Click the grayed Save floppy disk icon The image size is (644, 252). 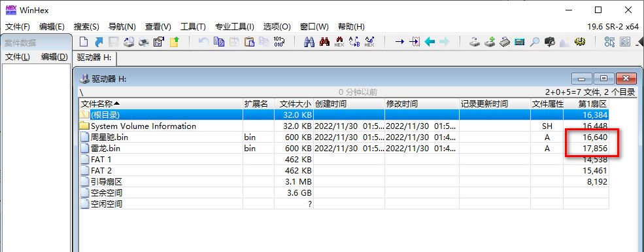[114, 41]
